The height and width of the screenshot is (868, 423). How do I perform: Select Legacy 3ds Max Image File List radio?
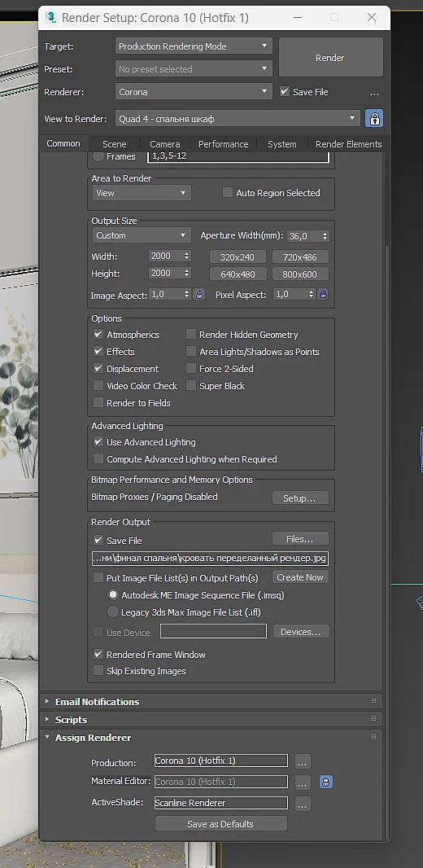point(113,612)
